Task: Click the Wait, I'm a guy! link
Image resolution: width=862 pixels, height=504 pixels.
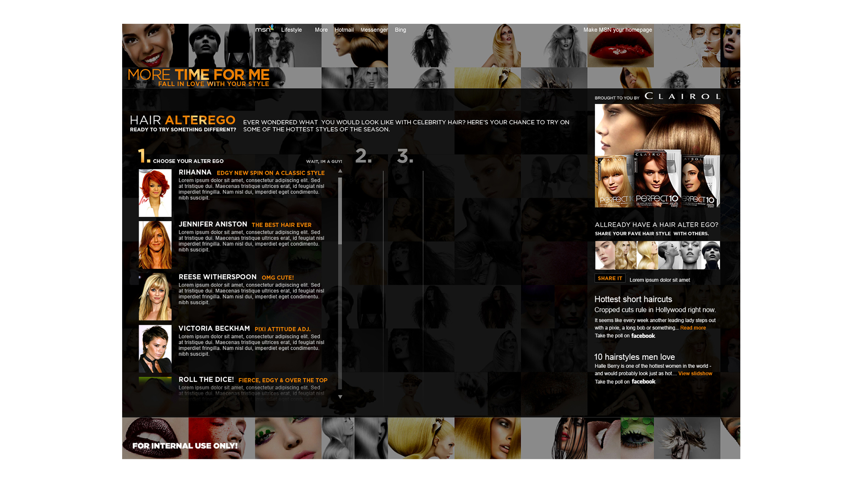Action: [324, 162]
